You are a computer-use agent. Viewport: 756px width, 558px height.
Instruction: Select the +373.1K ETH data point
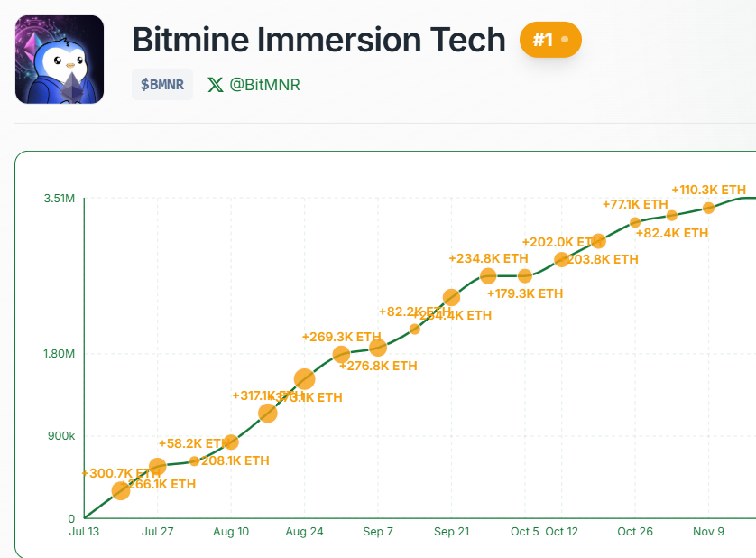(304, 379)
